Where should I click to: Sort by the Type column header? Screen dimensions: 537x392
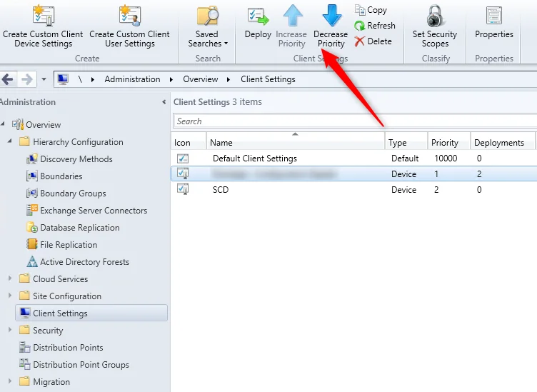click(406, 142)
